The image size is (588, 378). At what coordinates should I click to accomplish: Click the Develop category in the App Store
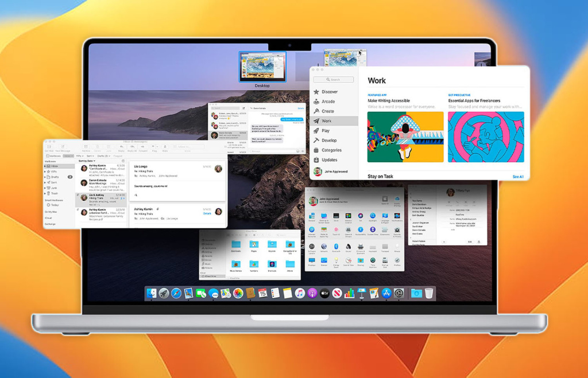[330, 141]
